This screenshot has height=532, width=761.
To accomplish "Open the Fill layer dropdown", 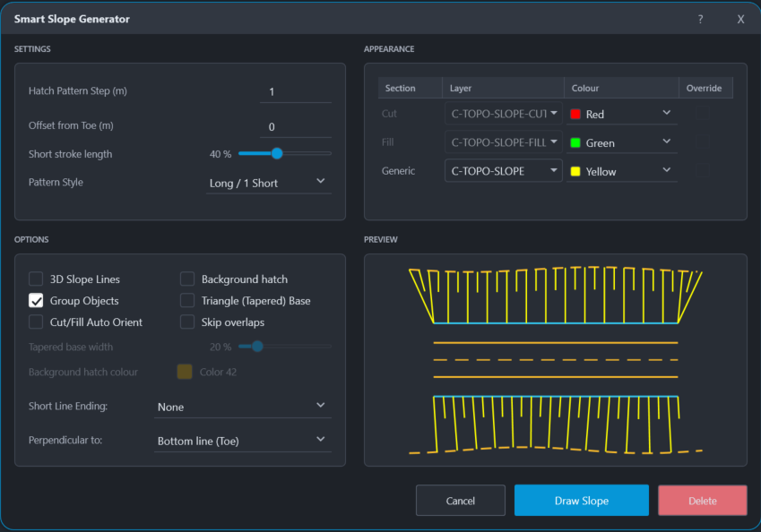I will 503,142.
